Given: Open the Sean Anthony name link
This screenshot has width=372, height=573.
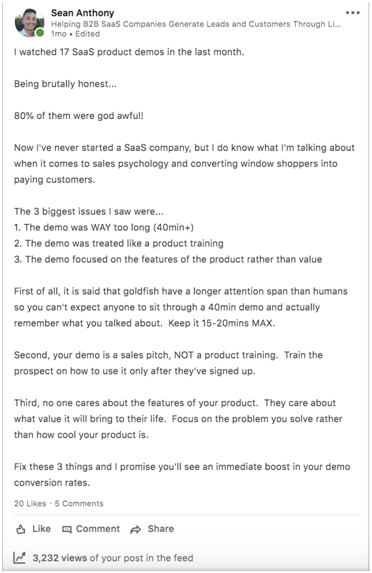Looking at the screenshot, I should [83, 13].
